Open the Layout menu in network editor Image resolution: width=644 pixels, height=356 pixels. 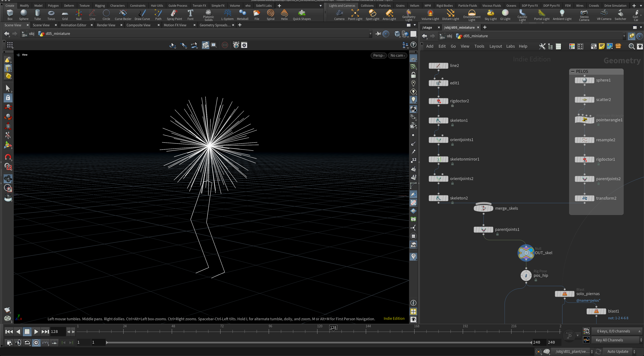coord(496,46)
